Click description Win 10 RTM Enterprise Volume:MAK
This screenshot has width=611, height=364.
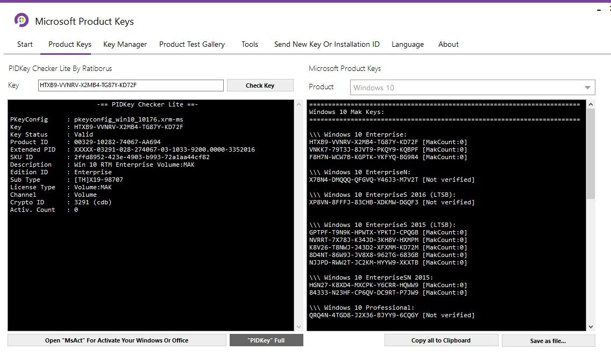pyautogui.click(x=134, y=165)
